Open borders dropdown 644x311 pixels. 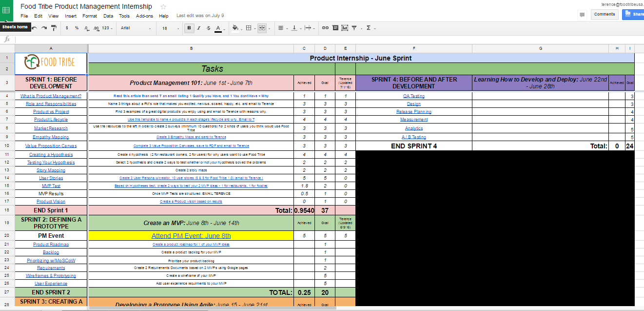[250, 28]
